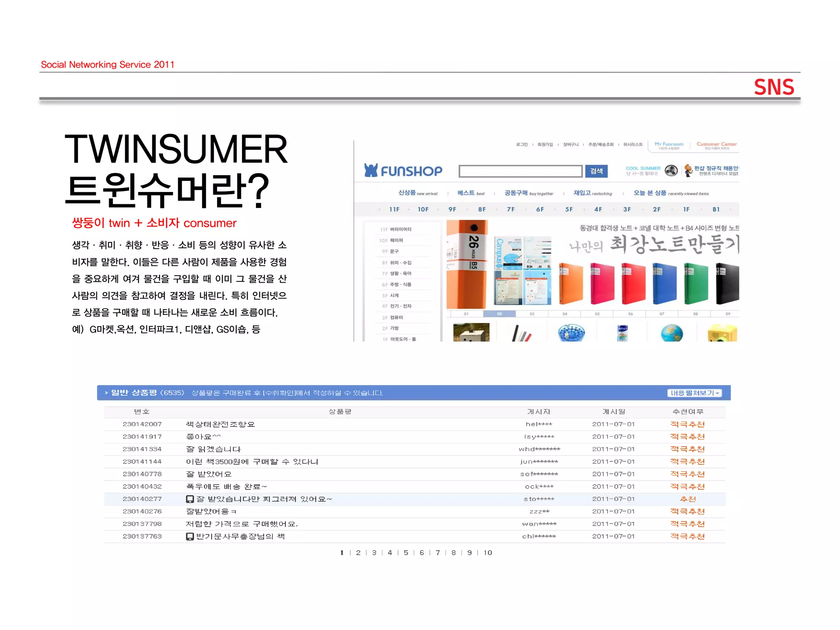Click the small house product thumbnail

tap(471, 333)
